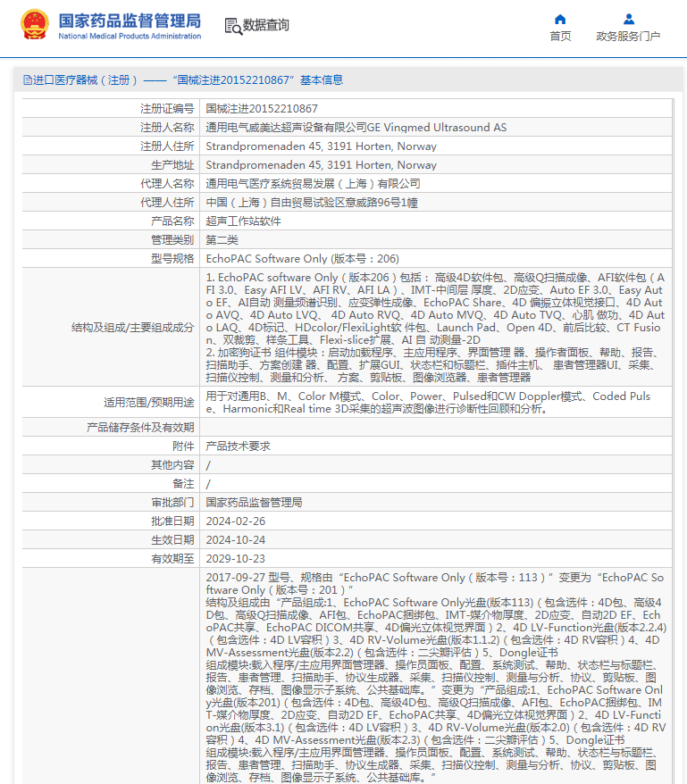This screenshot has height=784, width=687.
Task: Click the 结构及组成/主要组成成分 label
Action: (x=132, y=328)
